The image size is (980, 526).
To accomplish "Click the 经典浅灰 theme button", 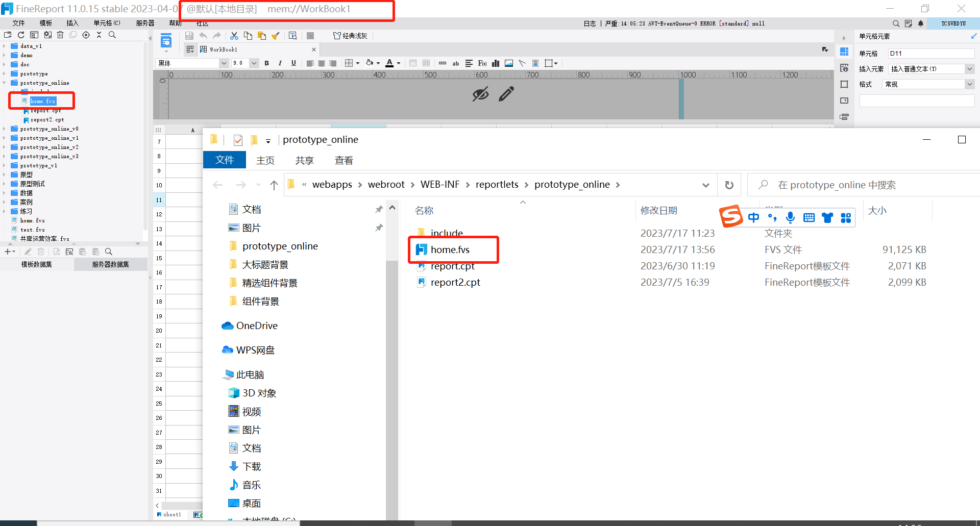I will [350, 36].
